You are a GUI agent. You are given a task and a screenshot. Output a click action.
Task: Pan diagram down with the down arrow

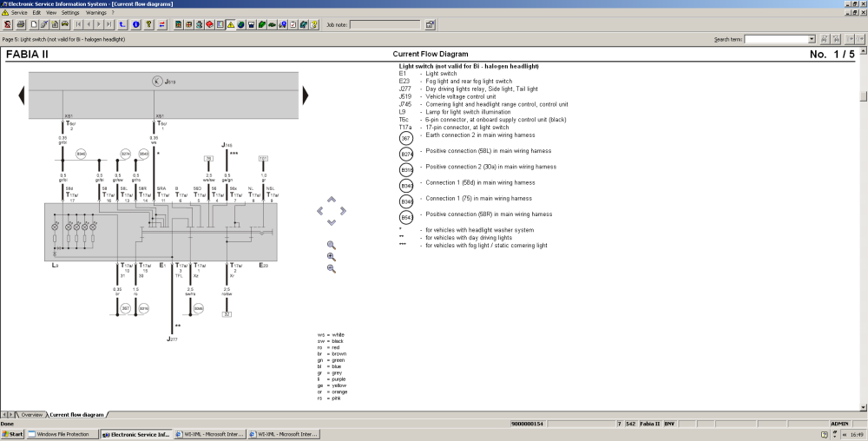pos(332,222)
